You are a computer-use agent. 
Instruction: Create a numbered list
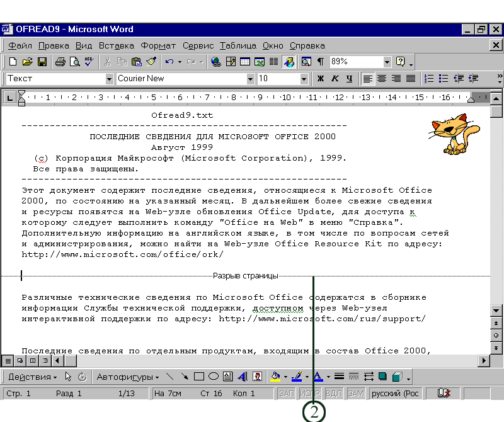pos(429,79)
